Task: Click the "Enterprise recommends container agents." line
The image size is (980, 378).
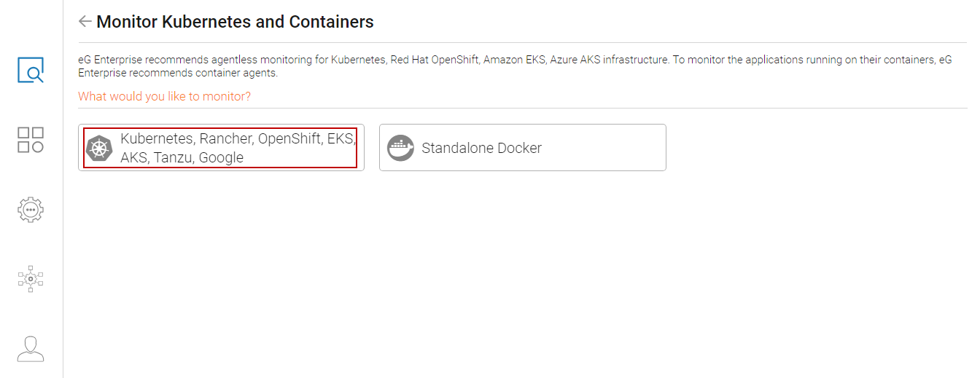Action: pyautogui.click(x=178, y=73)
